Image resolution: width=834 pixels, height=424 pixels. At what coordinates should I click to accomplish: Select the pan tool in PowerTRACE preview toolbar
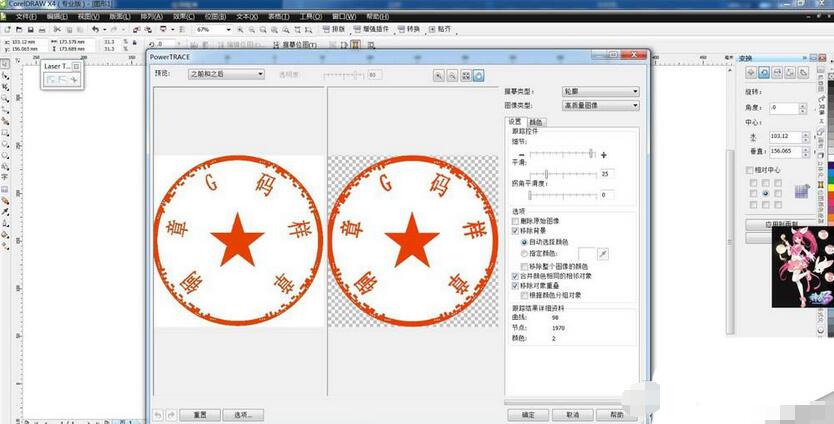pyautogui.click(x=478, y=75)
